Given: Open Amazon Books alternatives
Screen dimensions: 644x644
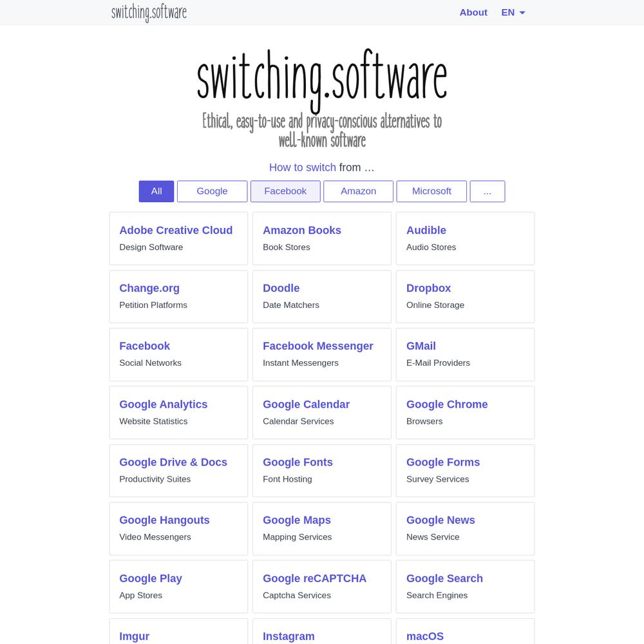Looking at the screenshot, I should point(322,238).
